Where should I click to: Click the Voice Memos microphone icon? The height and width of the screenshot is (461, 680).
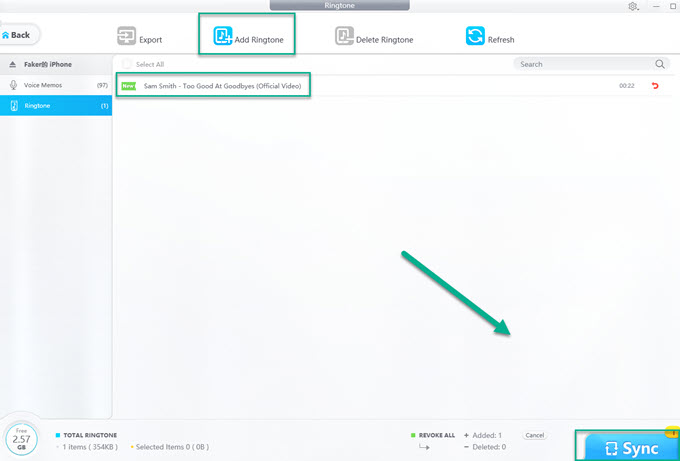pos(13,85)
